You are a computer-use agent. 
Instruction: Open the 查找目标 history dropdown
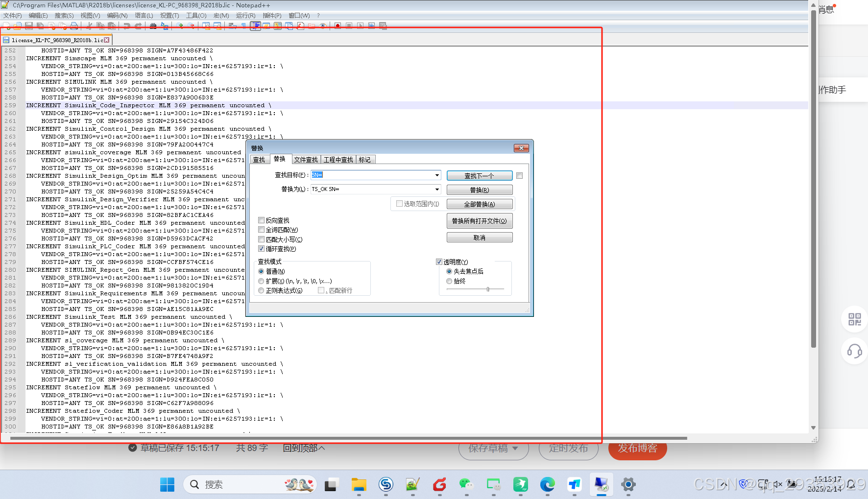point(436,175)
